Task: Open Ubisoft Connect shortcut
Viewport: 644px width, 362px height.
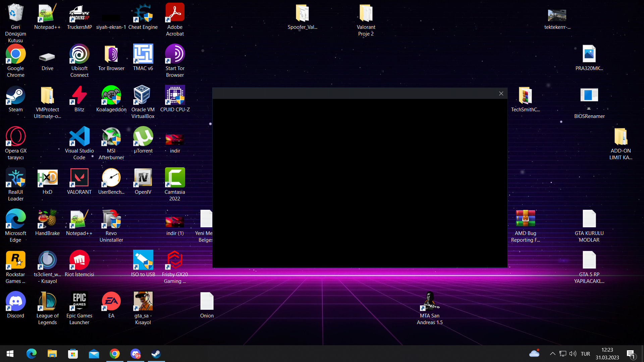Action: (79, 61)
